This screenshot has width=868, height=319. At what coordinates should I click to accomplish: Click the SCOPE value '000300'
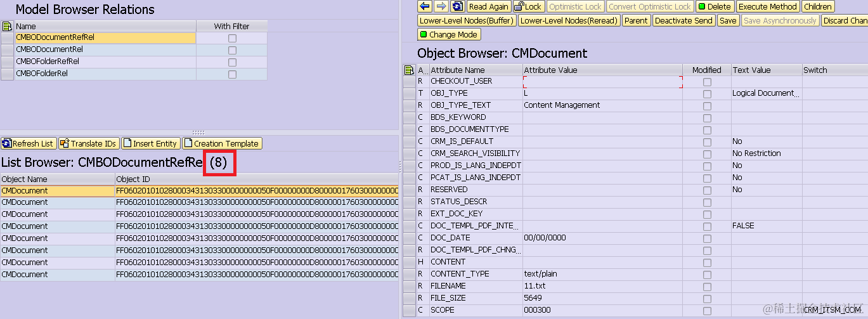click(537, 310)
